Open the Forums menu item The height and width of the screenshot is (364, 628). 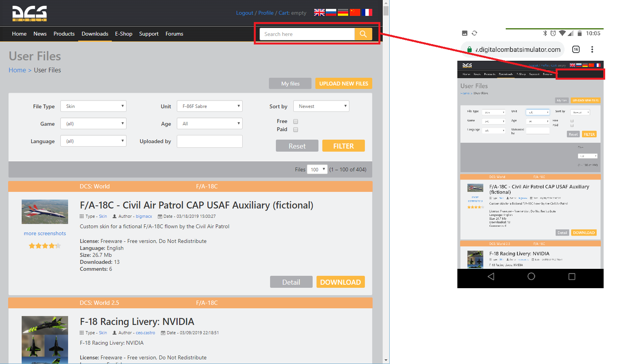174,34
